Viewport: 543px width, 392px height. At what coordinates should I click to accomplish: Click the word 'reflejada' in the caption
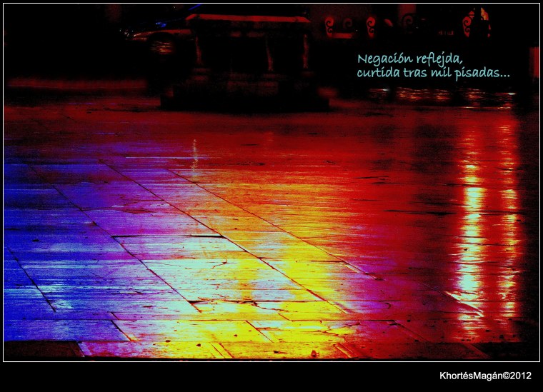tap(439, 59)
